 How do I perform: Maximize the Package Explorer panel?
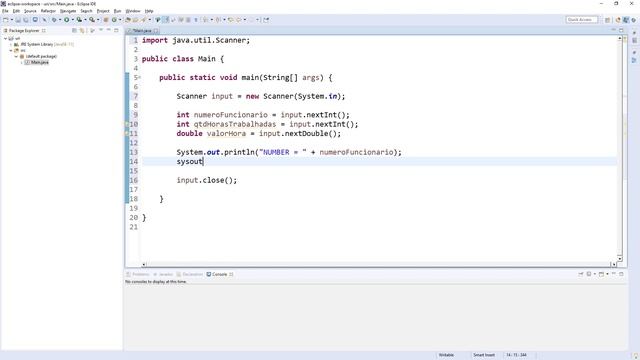point(116,30)
